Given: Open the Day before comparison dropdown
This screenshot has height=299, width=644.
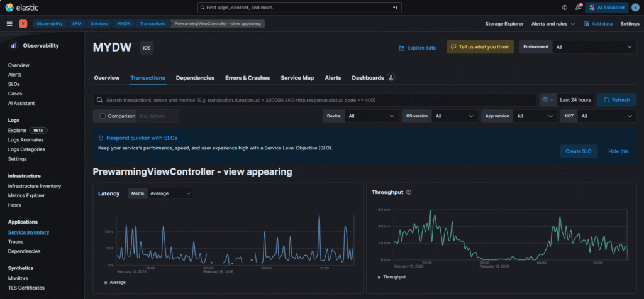Looking at the screenshot, I should click(x=157, y=116).
